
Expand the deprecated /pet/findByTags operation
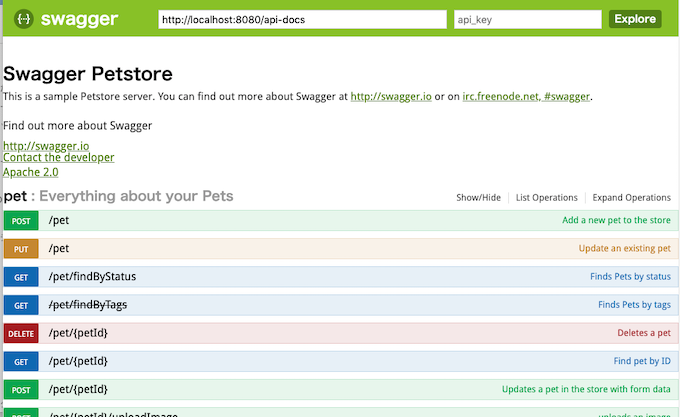pos(88,305)
